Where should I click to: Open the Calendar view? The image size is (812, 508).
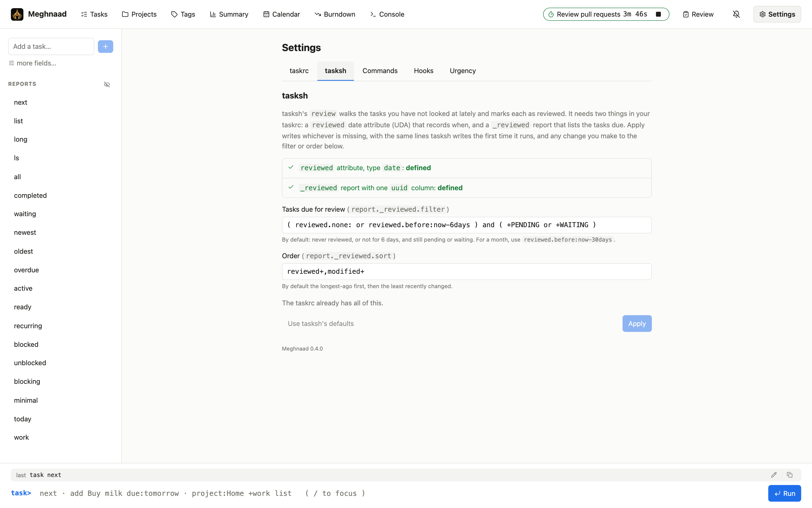(281, 14)
